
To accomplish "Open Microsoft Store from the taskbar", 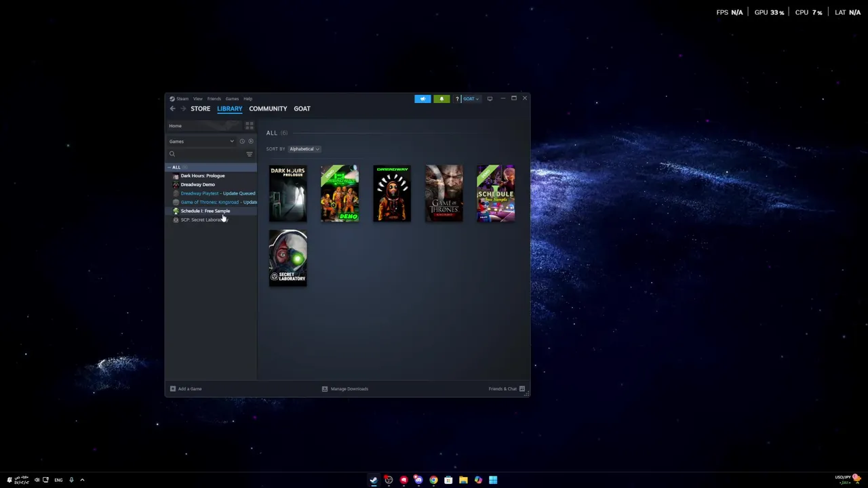I will point(448,480).
